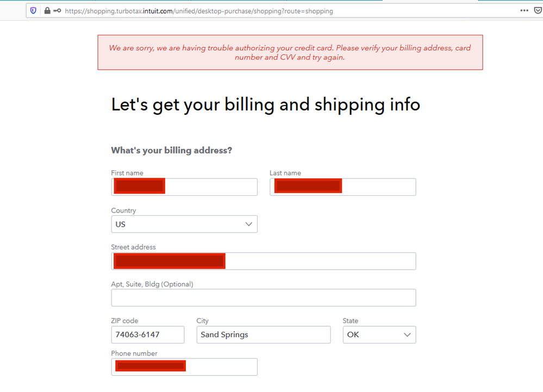Click the City field containing Sand Springs
Image resolution: width=543 pixels, height=392 pixels.
[x=264, y=335]
